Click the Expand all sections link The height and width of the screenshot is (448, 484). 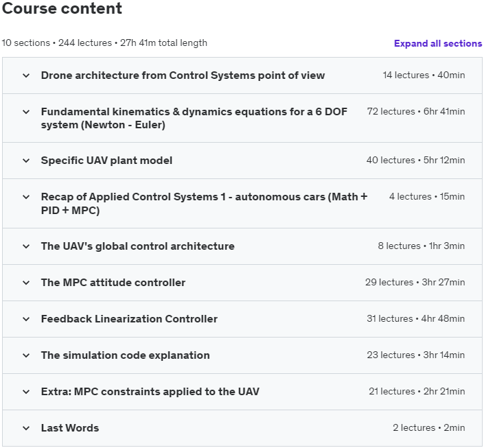coord(438,43)
